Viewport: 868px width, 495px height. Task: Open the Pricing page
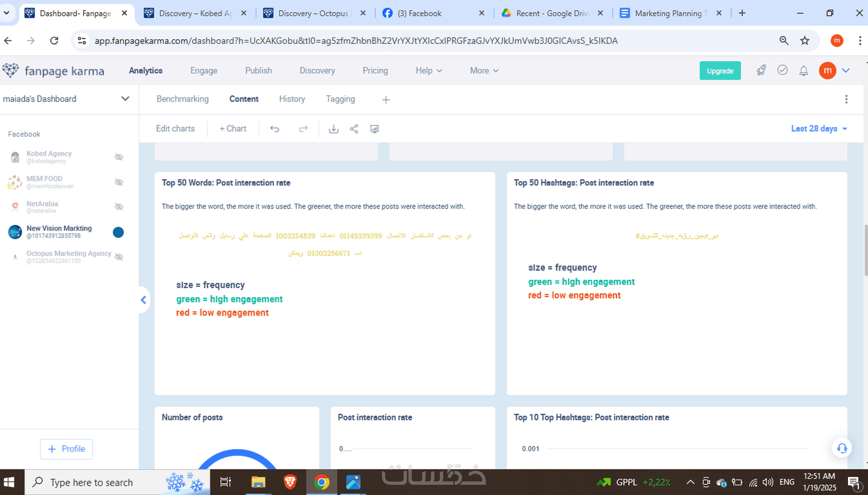(375, 71)
